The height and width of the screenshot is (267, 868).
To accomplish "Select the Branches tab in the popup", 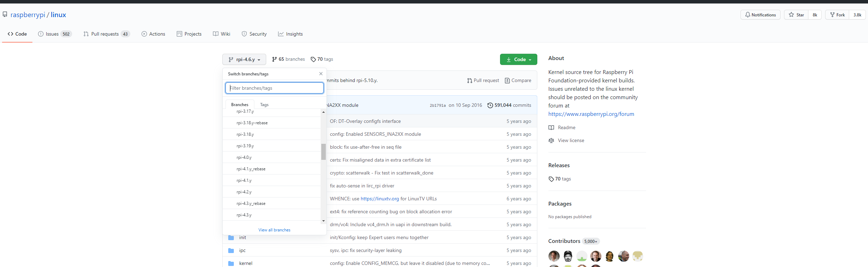I will (x=240, y=104).
